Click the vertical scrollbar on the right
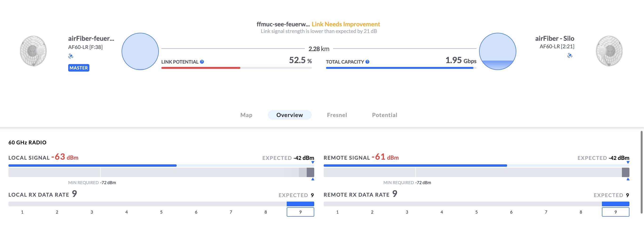The height and width of the screenshot is (227, 644). pyautogui.click(x=641, y=172)
